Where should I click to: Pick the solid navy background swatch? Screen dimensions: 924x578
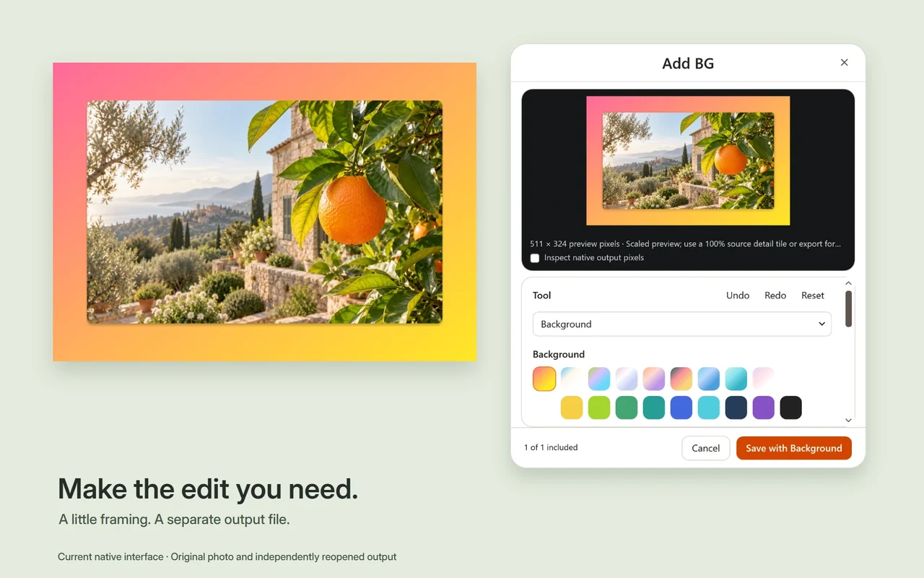(736, 407)
